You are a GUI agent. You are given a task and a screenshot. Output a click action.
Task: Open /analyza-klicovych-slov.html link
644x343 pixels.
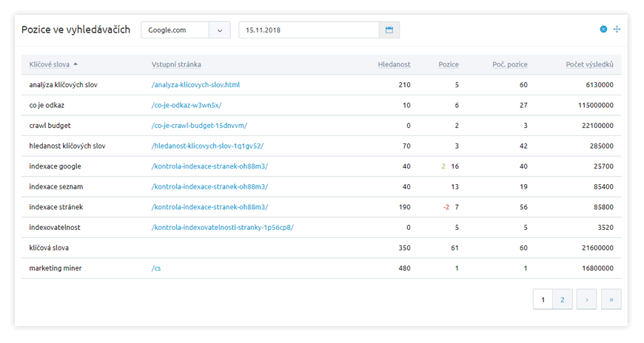(195, 85)
